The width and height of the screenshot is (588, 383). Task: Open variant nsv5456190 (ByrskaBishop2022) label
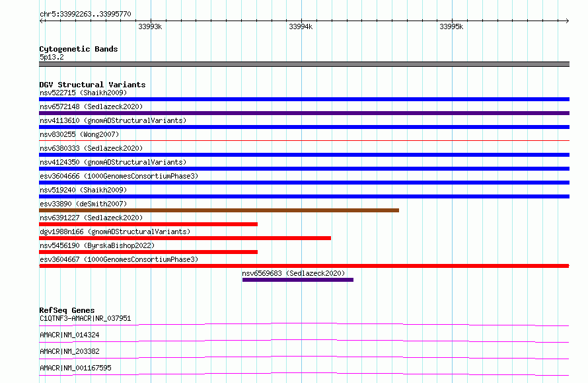[97, 245]
